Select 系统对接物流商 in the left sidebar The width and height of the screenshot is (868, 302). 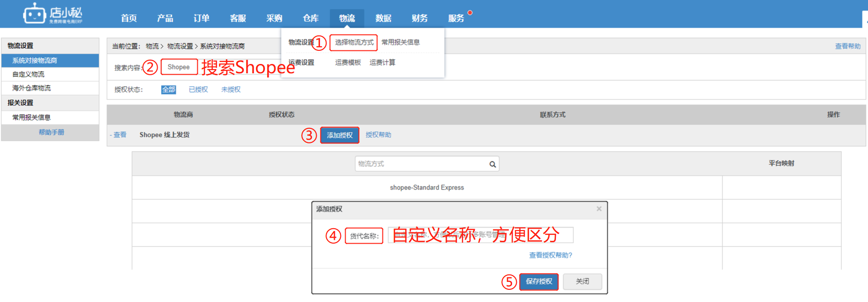point(50,61)
